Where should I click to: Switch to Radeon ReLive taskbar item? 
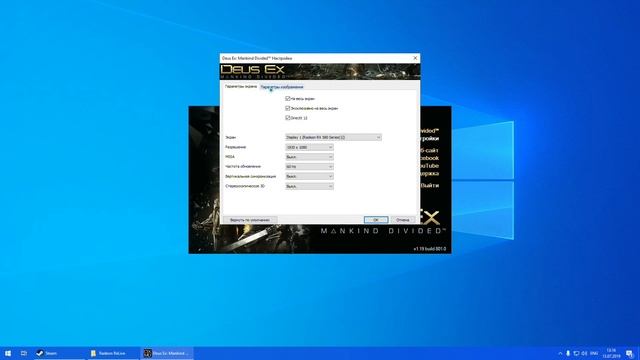[113, 353]
